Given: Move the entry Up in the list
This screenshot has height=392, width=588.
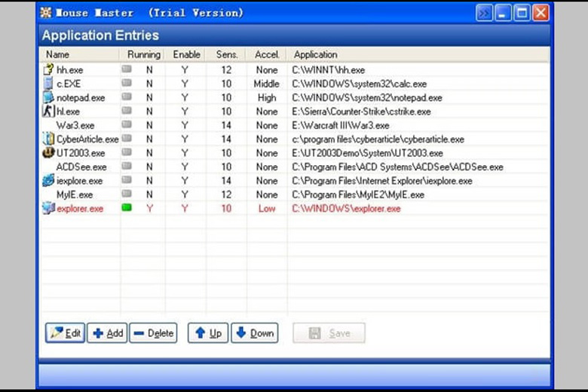Looking at the screenshot, I should [208, 333].
